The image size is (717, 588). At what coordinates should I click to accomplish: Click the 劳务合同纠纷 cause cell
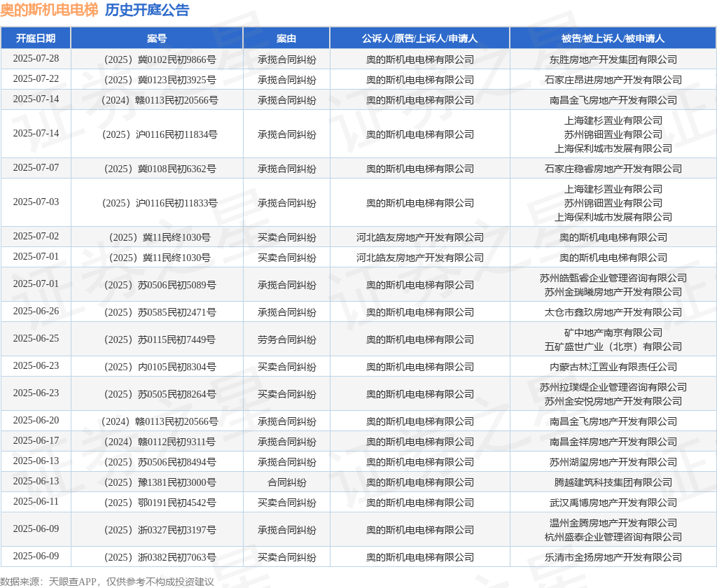click(286, 339)
